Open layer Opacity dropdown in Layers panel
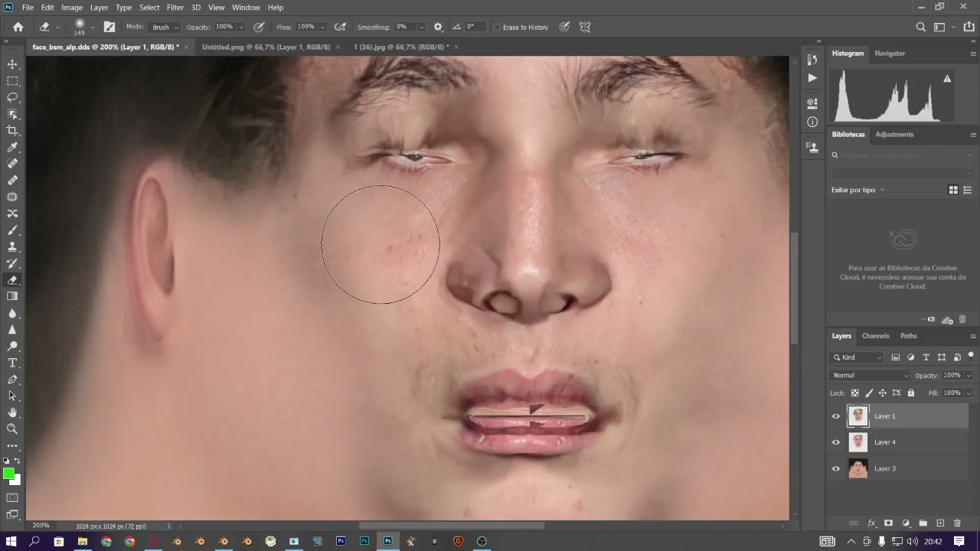 pyautogui.click(x=969, y=376)
